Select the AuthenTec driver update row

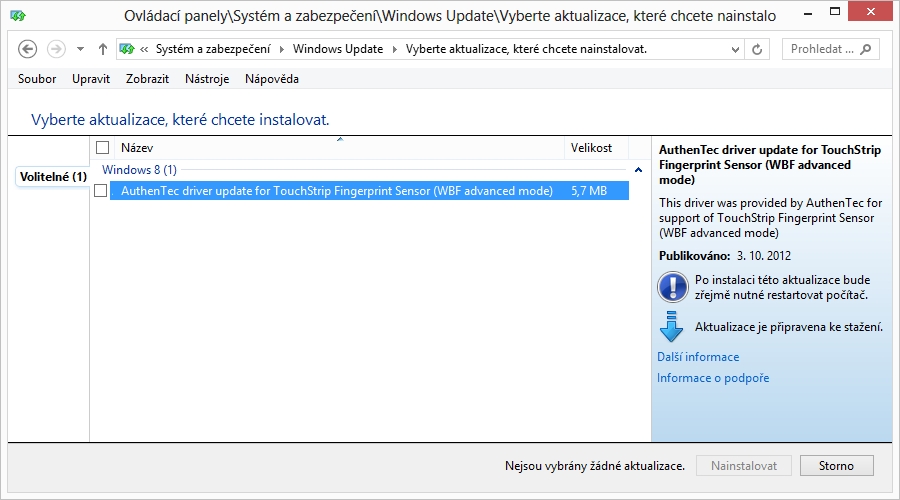[x=369, y=191]
